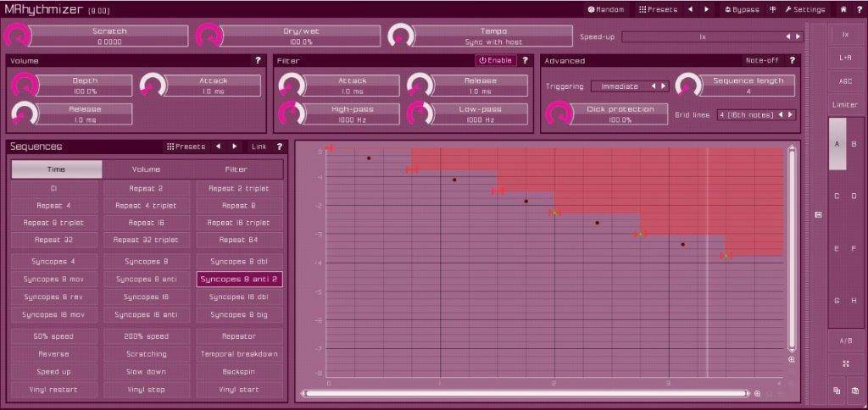Load next preset in top toolbar
Image resolution: width=868 pixels, height=410 pixels.
pos(706,9)
